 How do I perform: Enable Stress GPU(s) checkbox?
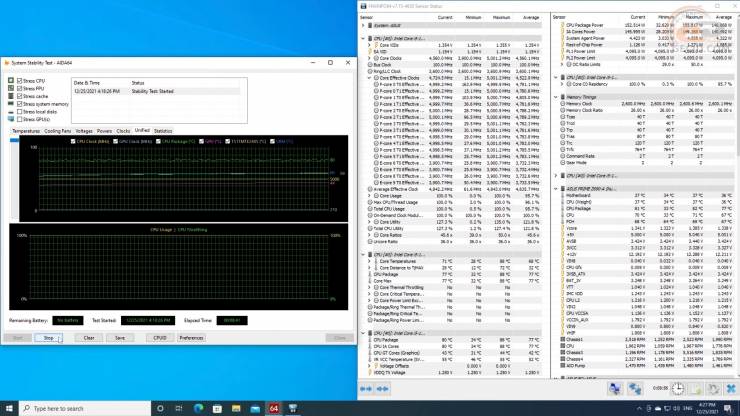click(x=20, y=119)
